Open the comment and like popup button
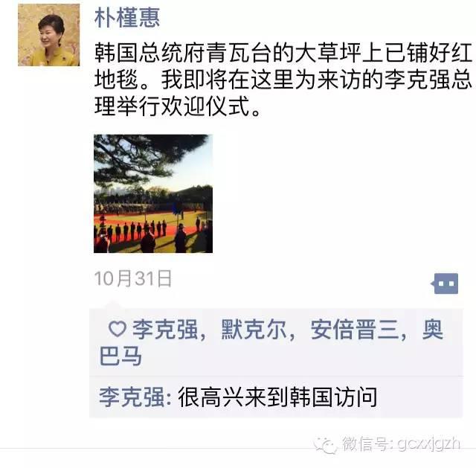476x468 pixels. point(445,283)
